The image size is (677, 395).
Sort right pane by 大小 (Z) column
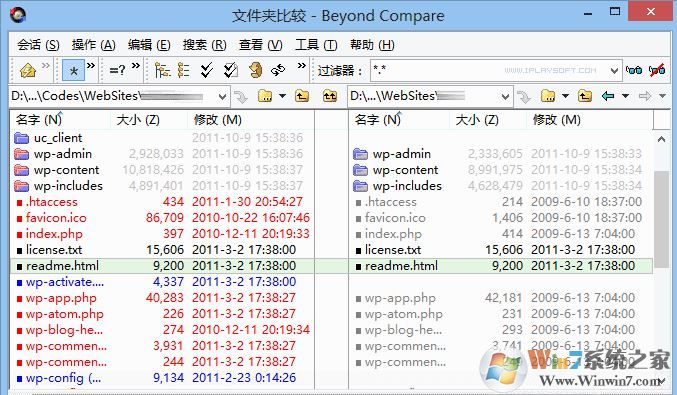(x=477, y=120)
